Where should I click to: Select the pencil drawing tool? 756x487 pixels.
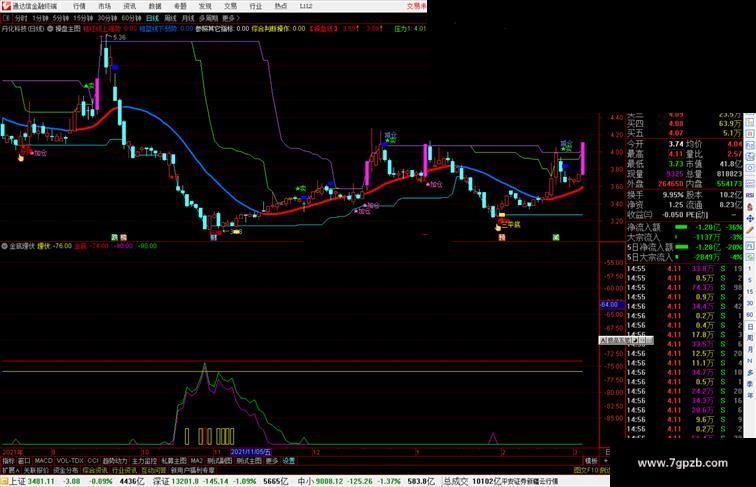750,230
